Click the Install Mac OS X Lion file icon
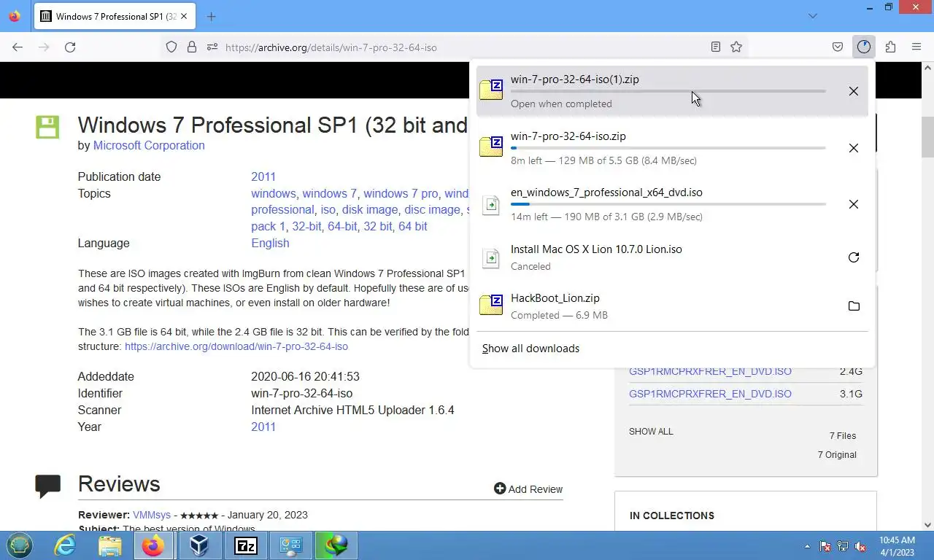Viewport: 934px width, 560px height. coord(491,257)
